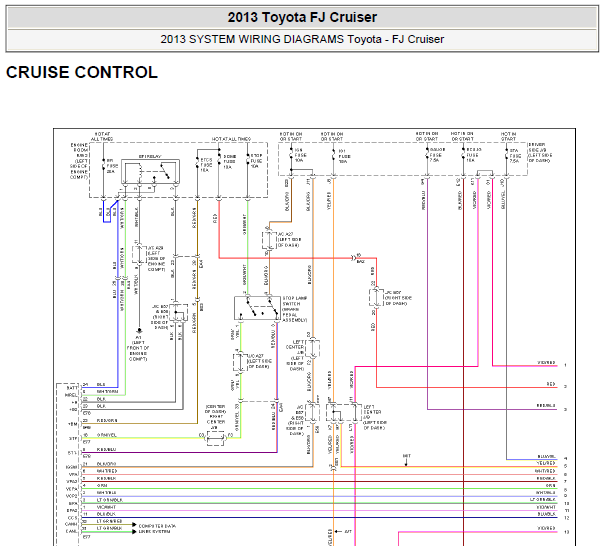Screen dimensions: 605x546
Task: Click the ECU-IG FUSE label
Action: pos(473,155)
